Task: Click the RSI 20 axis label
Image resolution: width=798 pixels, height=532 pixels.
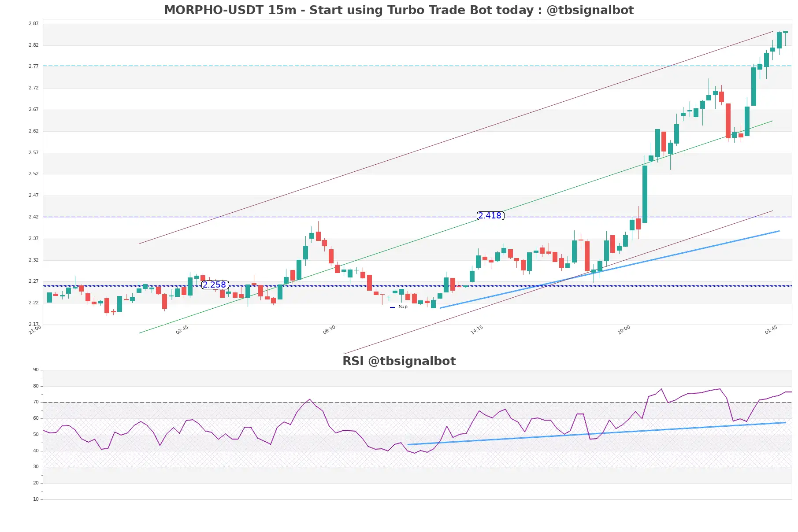Action: coord(36,483)
